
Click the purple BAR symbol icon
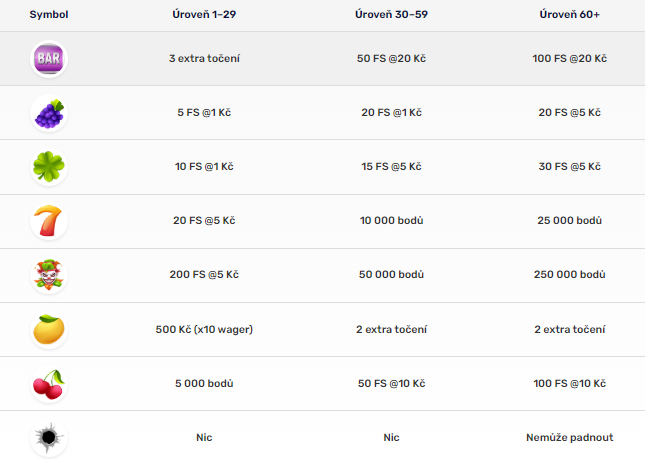tap(49, 59)
